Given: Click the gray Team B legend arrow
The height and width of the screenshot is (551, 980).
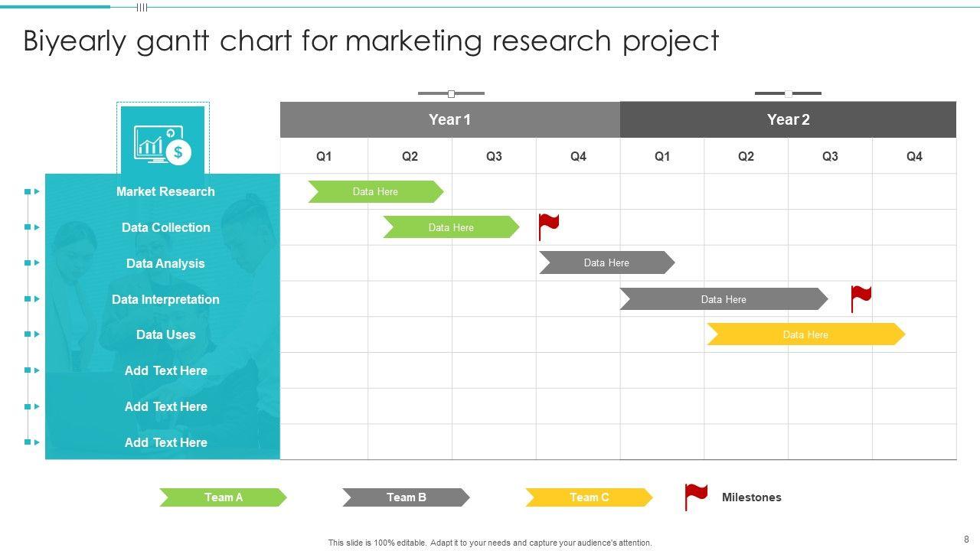Looking at the screenshot, I should click(406, 497).
